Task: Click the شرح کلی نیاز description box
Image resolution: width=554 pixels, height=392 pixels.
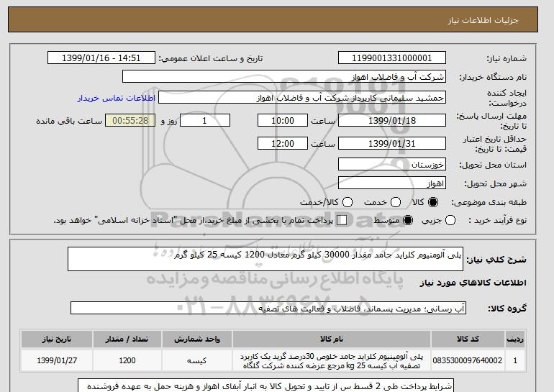Action: [265, 259]
